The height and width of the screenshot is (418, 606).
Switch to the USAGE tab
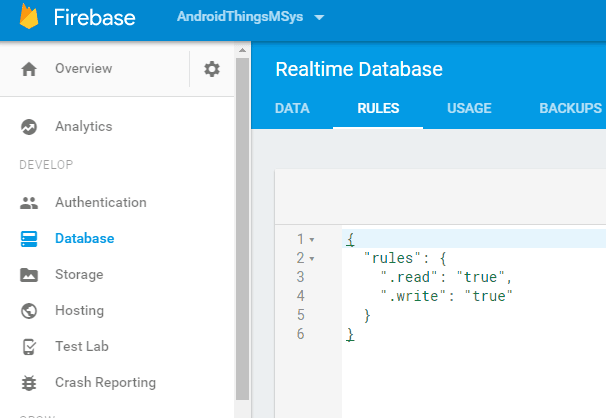468,108
